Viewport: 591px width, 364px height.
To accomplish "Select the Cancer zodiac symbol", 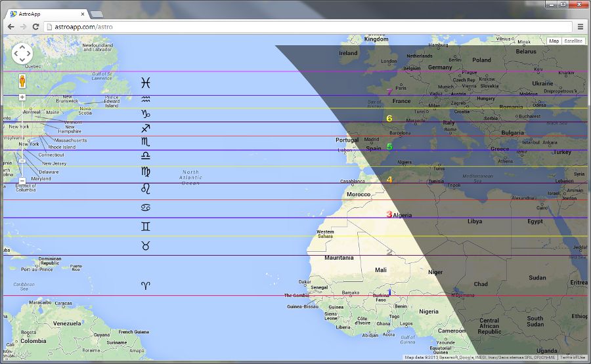I will pos(146,207).
